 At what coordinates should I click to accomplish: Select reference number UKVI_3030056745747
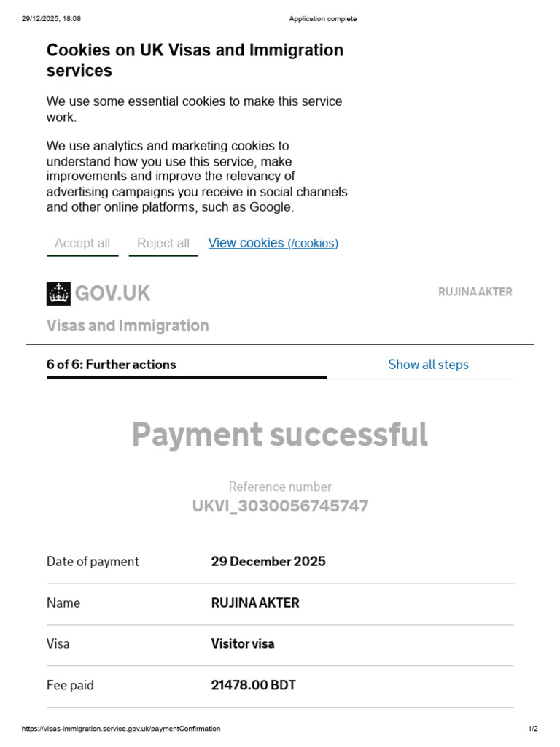pyautogui.click(x=280, y=506)
